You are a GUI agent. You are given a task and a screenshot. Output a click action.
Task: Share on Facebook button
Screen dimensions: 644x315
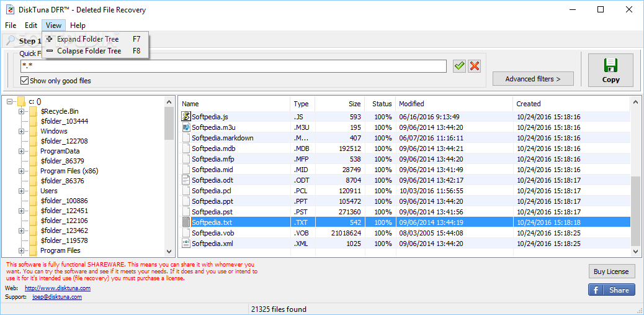(x=611, y=290)
